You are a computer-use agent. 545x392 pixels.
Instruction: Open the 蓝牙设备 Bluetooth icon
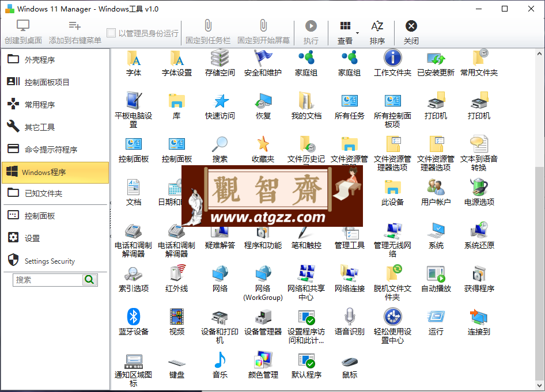[134, 322]
